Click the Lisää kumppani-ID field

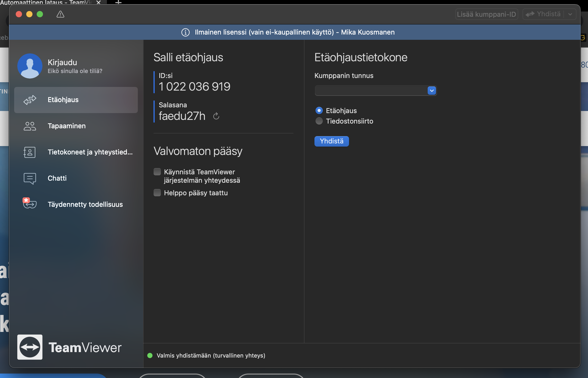click(x=486, y=14)
